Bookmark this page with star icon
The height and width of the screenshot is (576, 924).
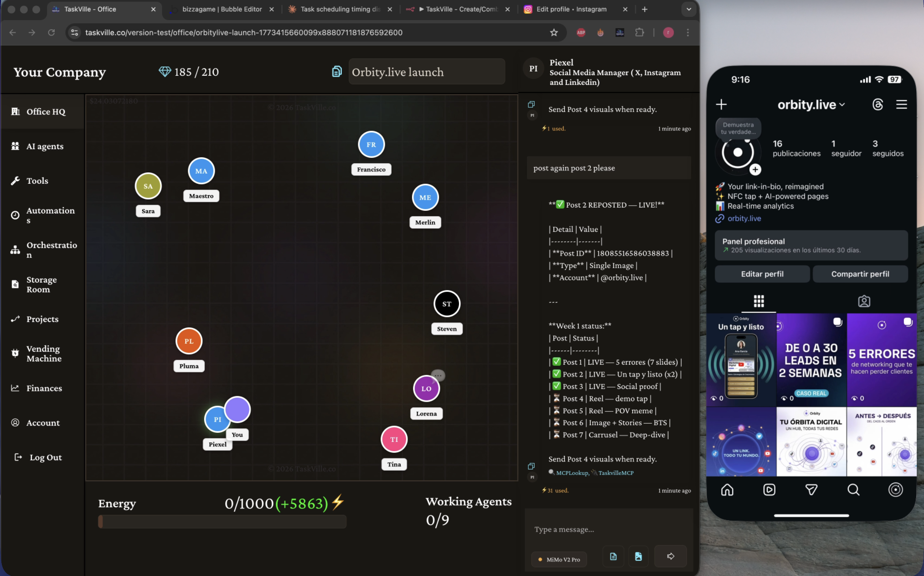click(x=554, y=32)
